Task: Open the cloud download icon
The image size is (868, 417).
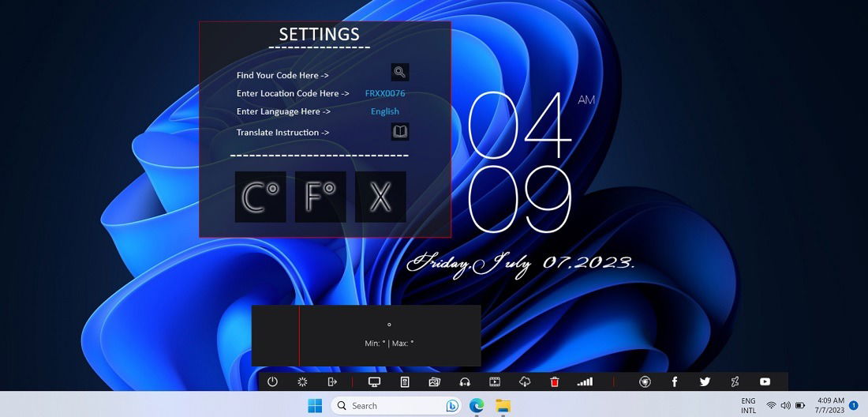Action: tap(525, 381)
